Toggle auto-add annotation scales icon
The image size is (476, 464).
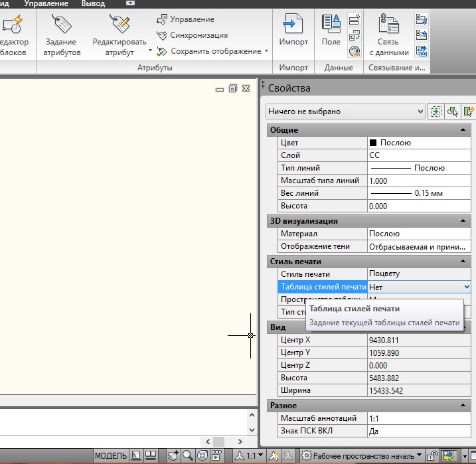287,455
